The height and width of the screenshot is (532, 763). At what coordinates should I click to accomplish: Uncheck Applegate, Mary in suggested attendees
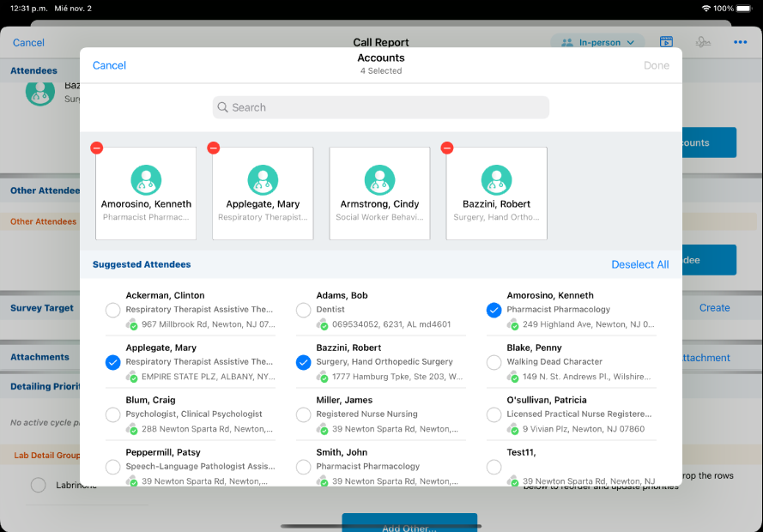tap(112, 363)
